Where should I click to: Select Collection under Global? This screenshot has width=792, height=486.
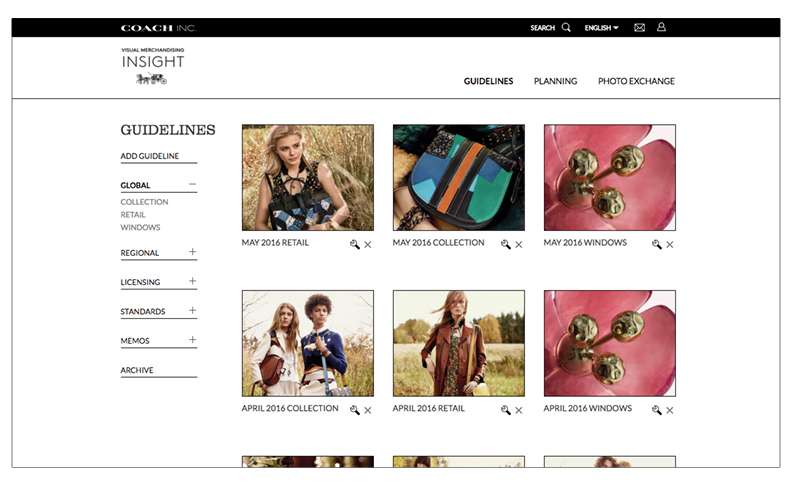144,202
